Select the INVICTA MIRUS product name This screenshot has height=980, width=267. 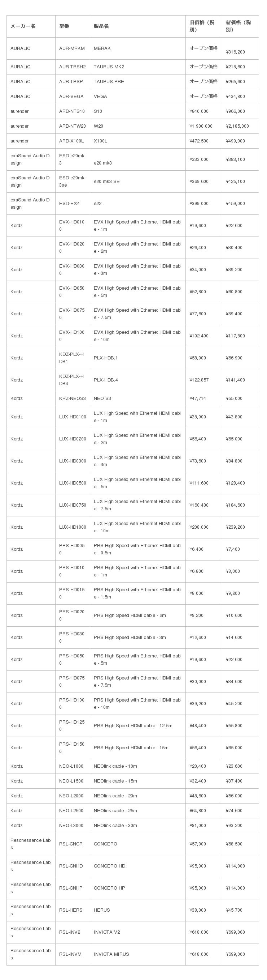[111, 954]
